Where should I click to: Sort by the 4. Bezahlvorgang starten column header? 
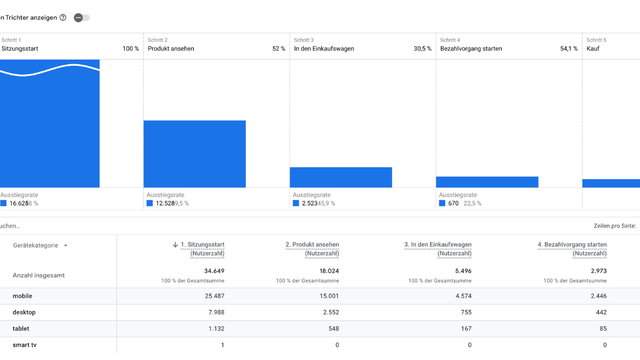coord(572,249)
